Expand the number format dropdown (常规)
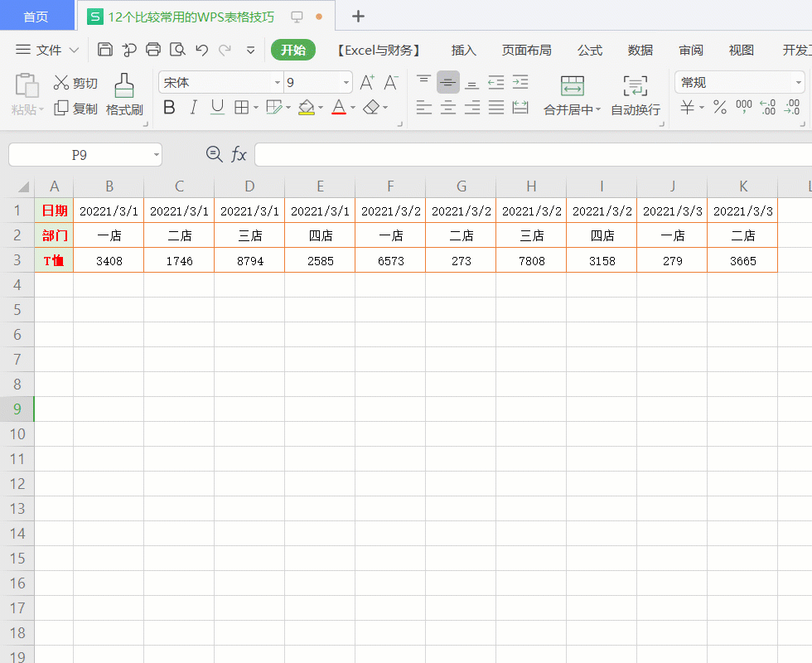Screen dimensions: 812x663 (x=798, y=83)
